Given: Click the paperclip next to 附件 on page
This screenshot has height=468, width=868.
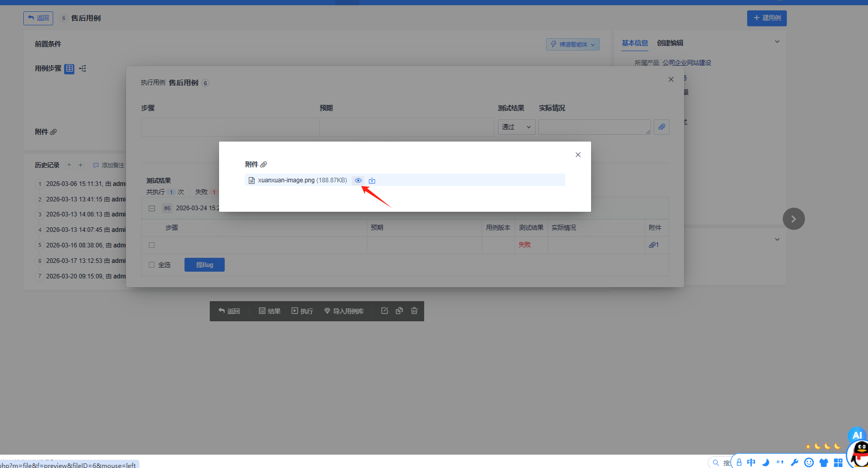Looking at the screenshot, I should pyautogui.click(x=54, y=132).
